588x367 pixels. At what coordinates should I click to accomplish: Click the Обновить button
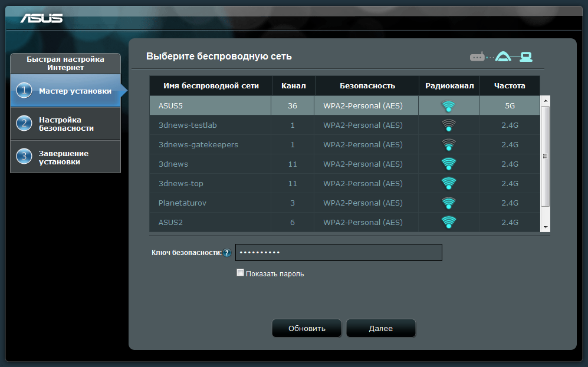tap(307, 329)
